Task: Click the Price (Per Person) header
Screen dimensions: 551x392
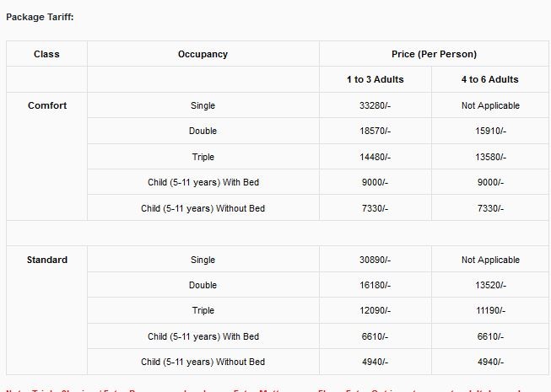Action: (434, 54)
